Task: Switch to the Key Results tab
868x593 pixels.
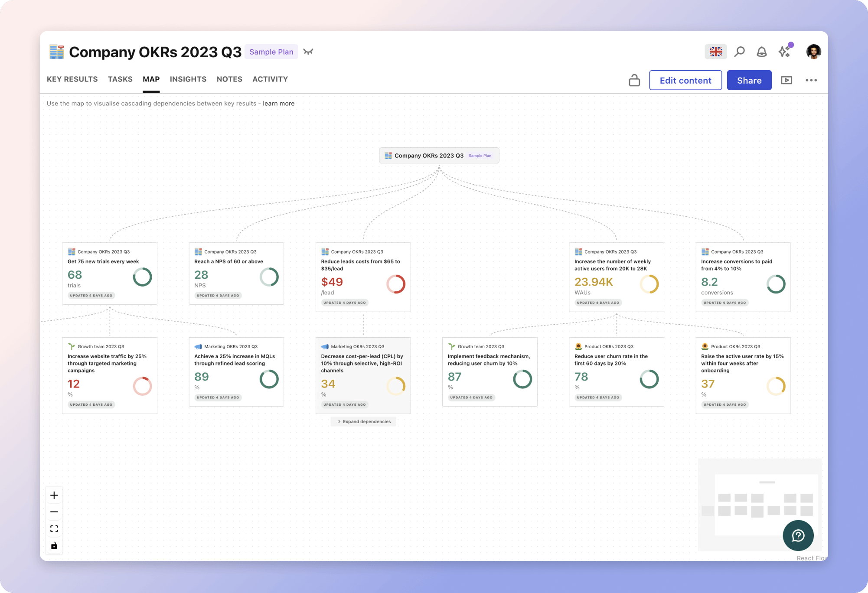Action: pos(72,79)
